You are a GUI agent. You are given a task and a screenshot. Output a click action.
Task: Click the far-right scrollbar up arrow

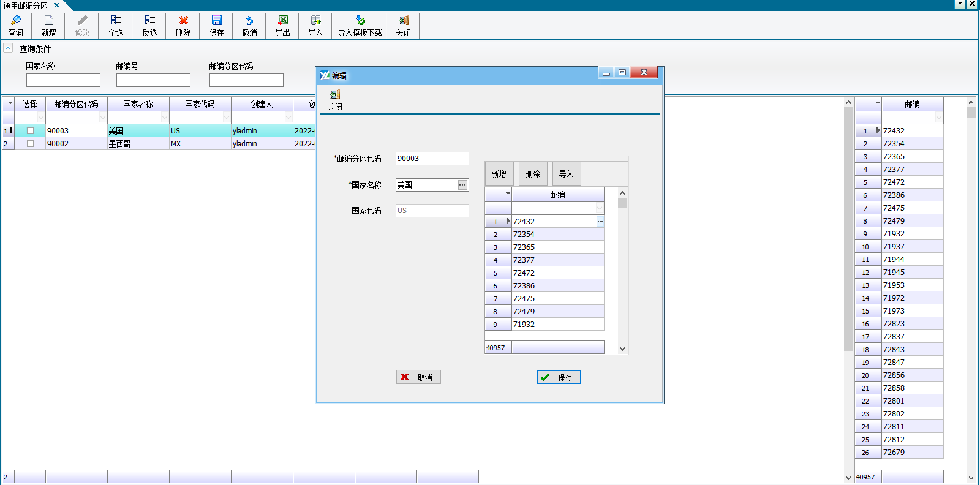[971, 102]
